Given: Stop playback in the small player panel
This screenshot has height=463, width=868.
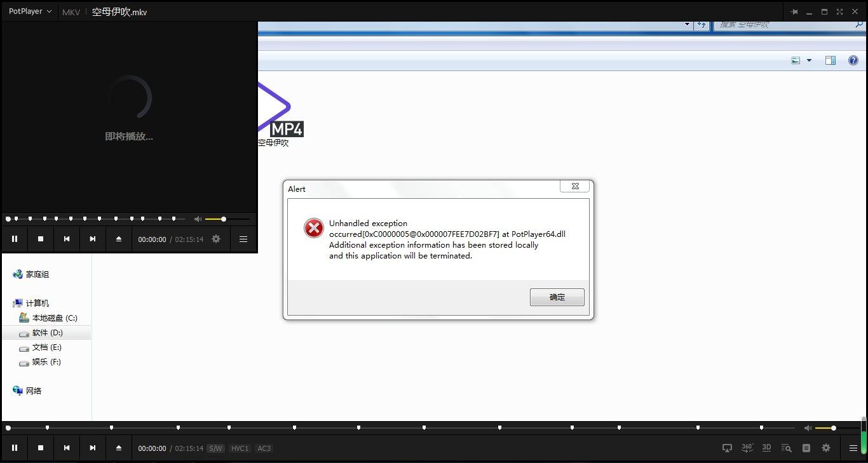Looking at the screenshot, I should 41,239.
